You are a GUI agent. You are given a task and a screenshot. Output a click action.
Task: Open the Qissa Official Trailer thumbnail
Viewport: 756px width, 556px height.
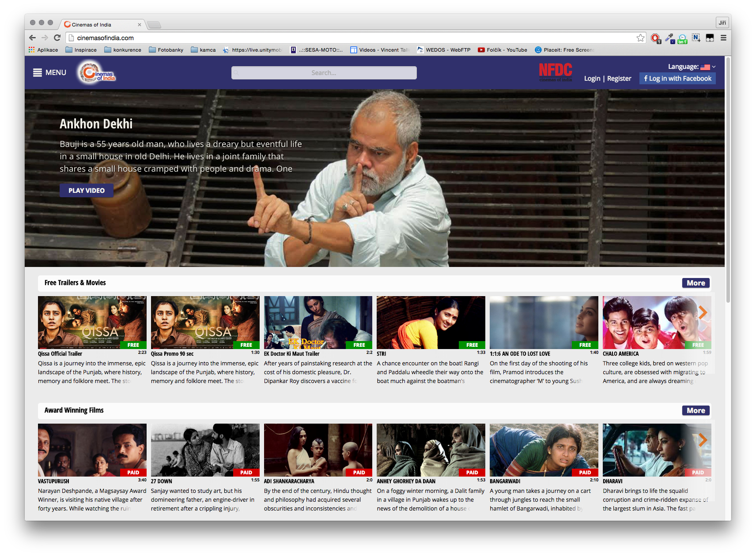point(92,322)
